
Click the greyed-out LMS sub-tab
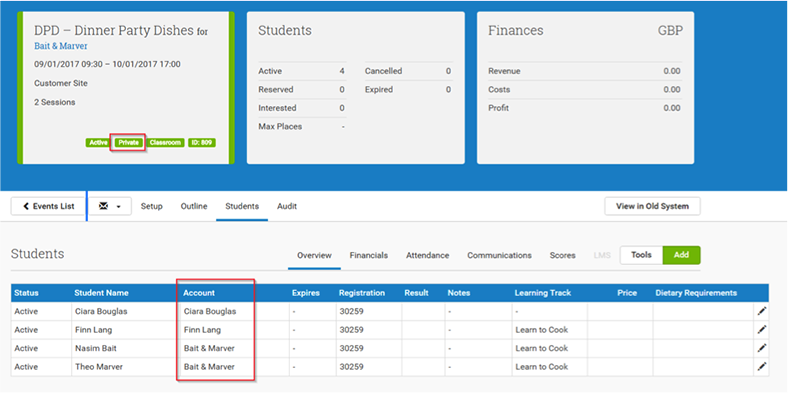pos(602,255)
